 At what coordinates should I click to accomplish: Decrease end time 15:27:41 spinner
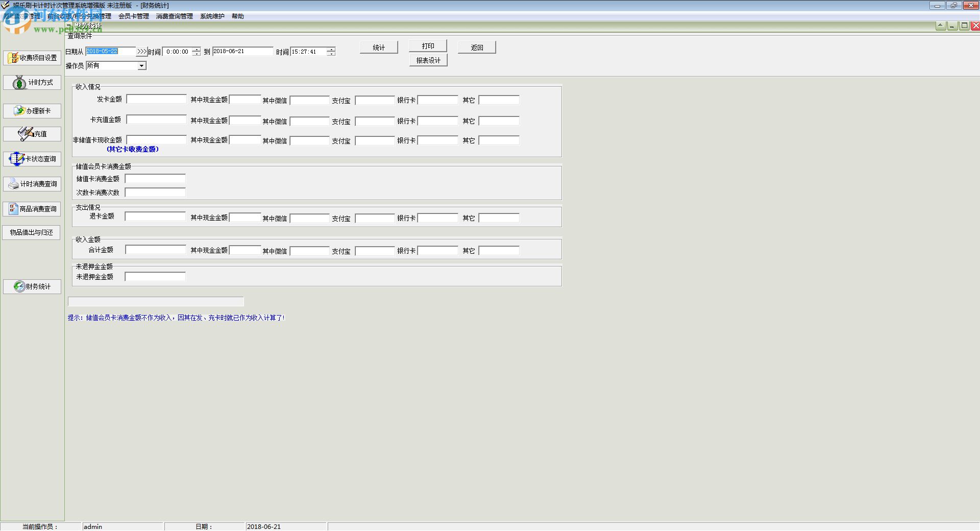(331, 54)
